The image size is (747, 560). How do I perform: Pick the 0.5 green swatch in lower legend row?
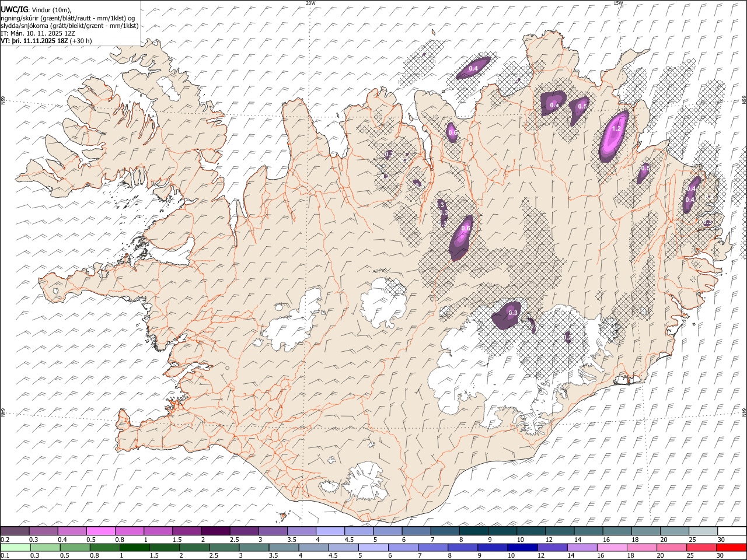75,547
